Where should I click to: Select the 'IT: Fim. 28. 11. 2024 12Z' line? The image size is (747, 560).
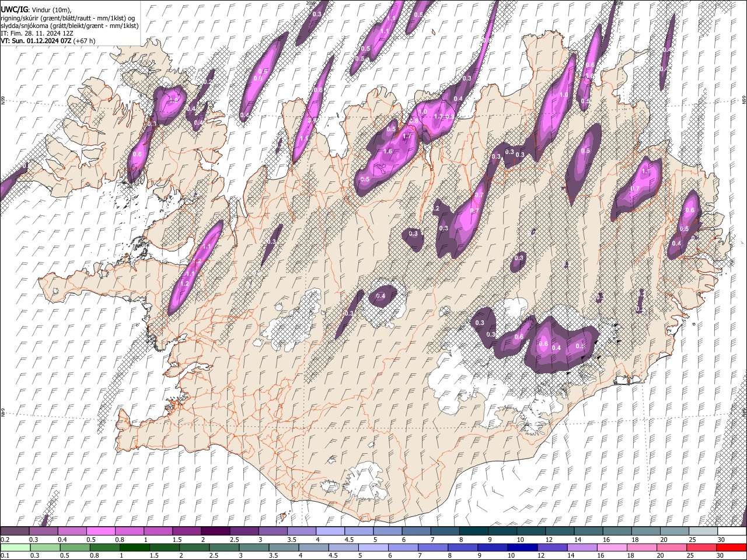[x=37, y=33]
